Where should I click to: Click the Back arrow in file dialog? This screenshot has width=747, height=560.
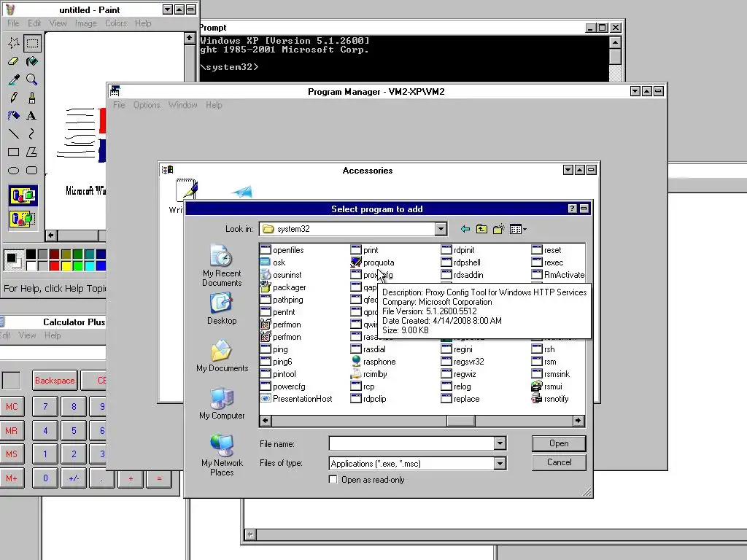[465, 229]
